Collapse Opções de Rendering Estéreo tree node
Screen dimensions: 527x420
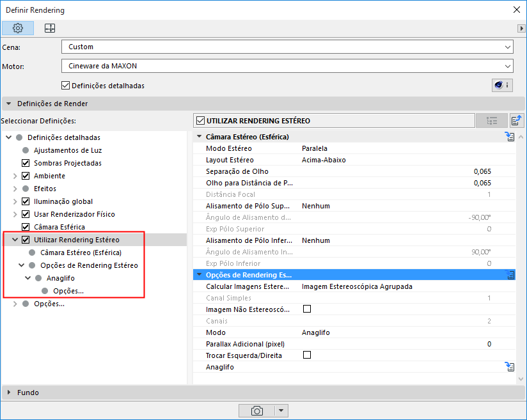tap(22, 265)
